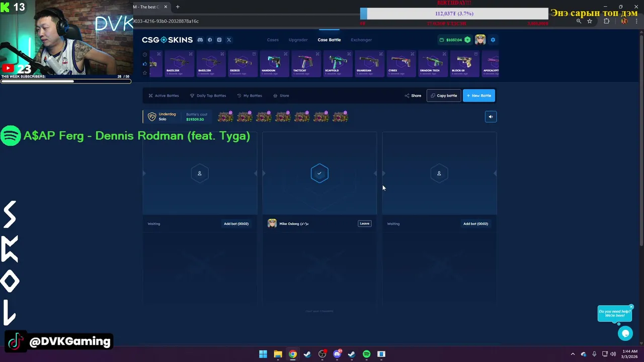This screenshot has width=644, height=362.
Task: Open a new browser tab
Action: coord(178,7)
